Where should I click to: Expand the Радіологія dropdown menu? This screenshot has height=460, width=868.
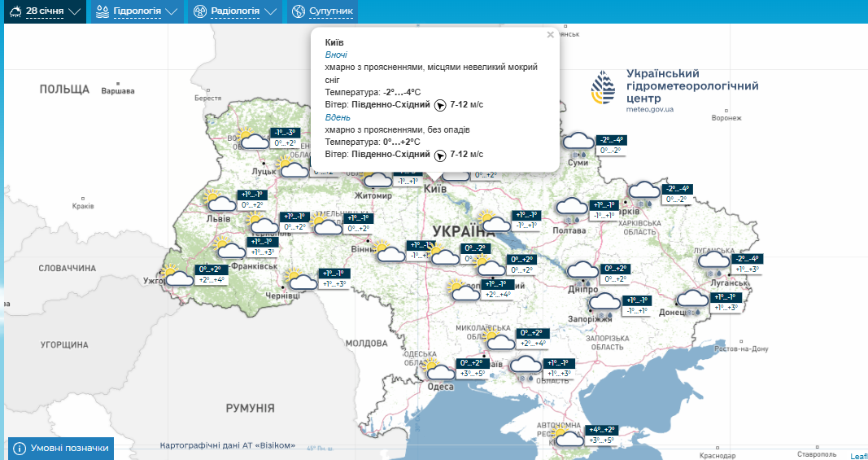(x=233, y=11)
